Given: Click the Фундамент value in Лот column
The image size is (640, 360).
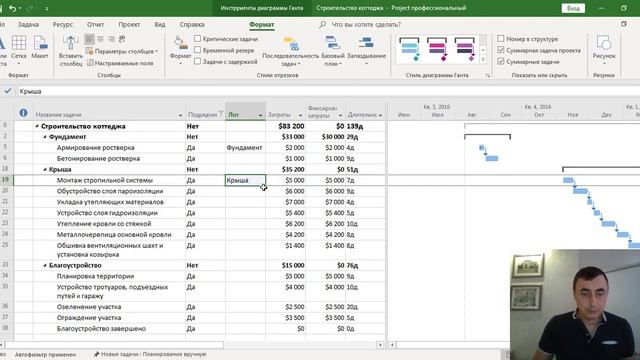Looking at the screenshot, I should coord(244,148).
